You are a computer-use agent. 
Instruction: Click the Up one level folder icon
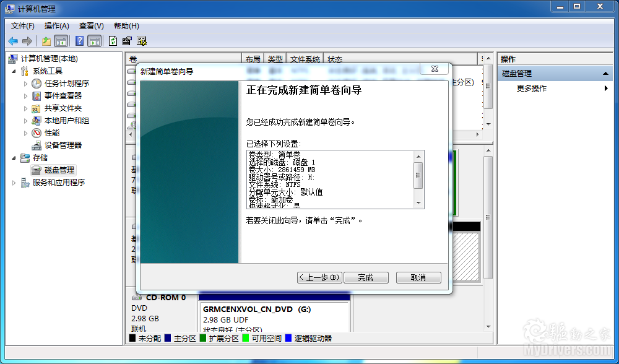[46, 41]
